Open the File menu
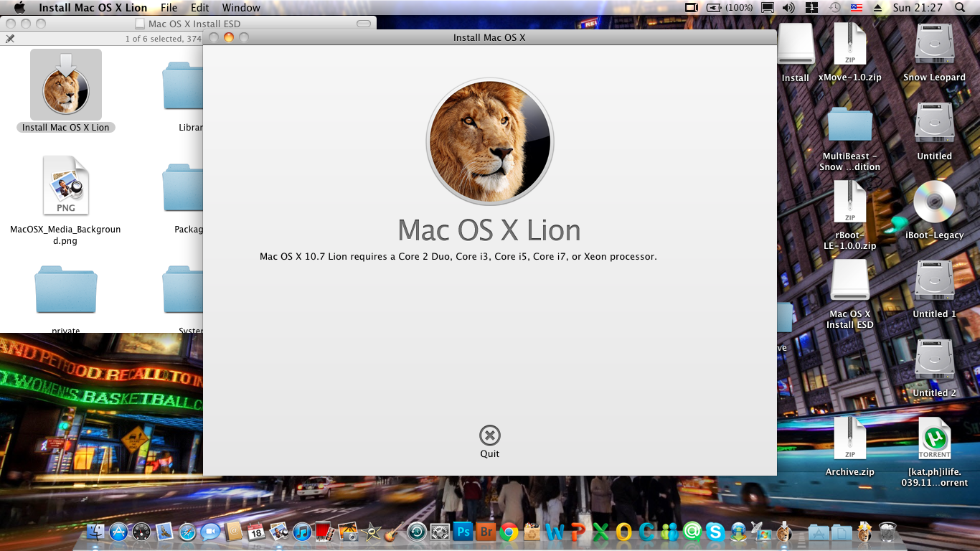The height and width of the screenshot is (551, 980). (169, 8)
